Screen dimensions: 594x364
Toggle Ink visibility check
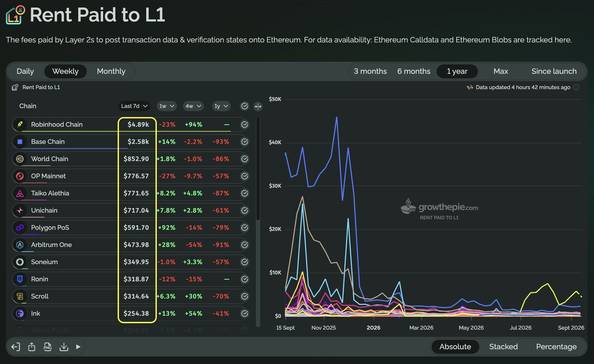click(x=245, y=314)
